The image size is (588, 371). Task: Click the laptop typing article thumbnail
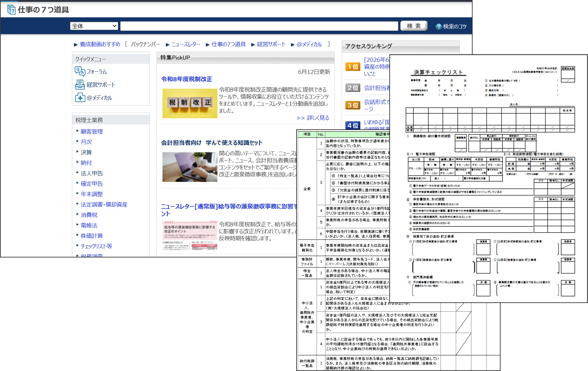(190, 167)
